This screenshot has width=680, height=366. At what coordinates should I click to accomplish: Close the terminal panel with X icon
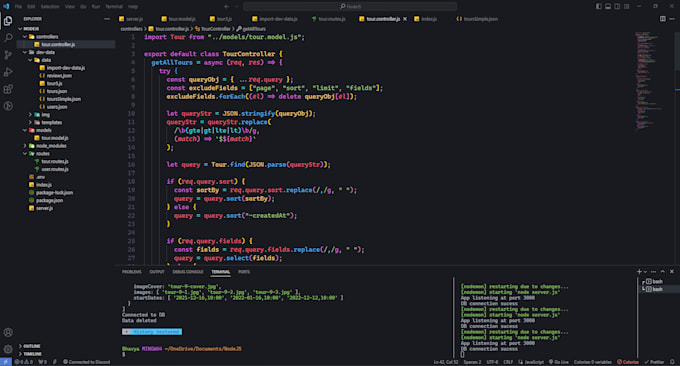coord(672,271)
